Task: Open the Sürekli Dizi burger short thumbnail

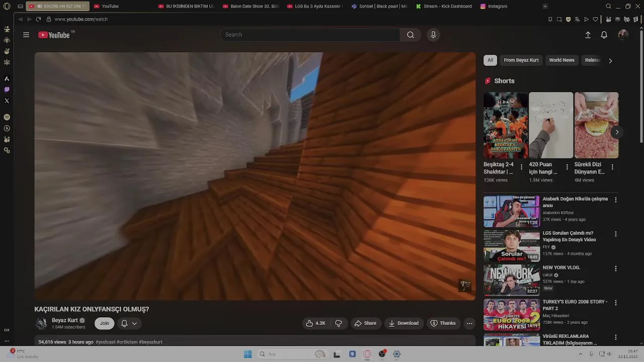Action: [596, 125]
